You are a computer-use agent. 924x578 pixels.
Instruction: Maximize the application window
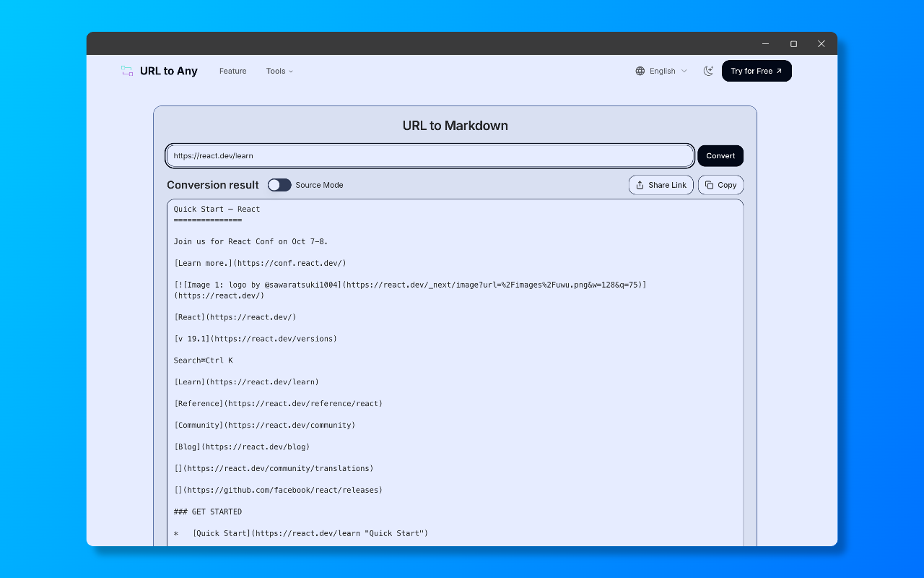coord(793,43)
